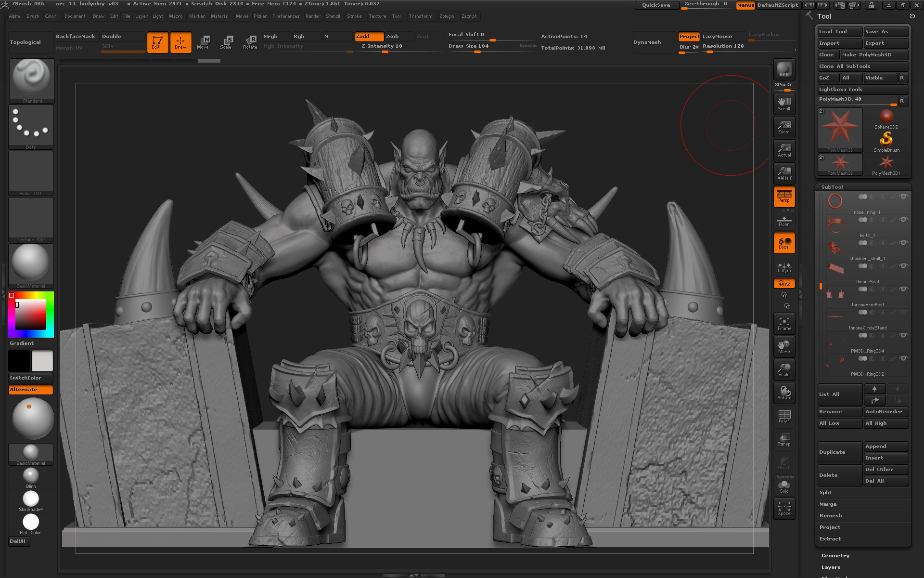
Task: Expand the Merge section
Action: 828,504
